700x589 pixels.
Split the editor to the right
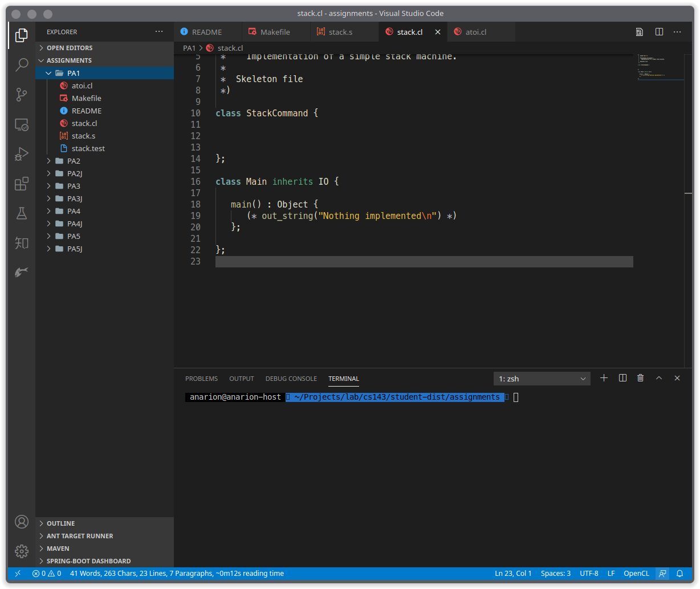[x=659, y=32]
